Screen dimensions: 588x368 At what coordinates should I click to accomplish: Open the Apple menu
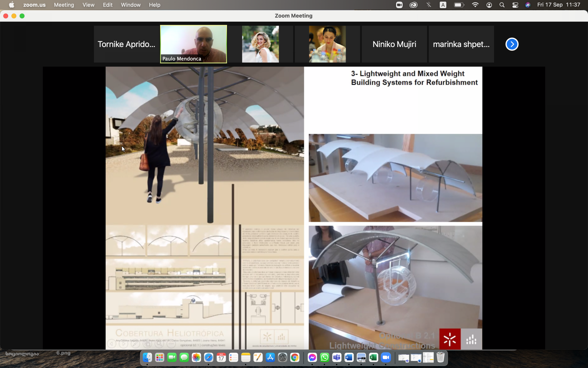[x=12, y=5]
